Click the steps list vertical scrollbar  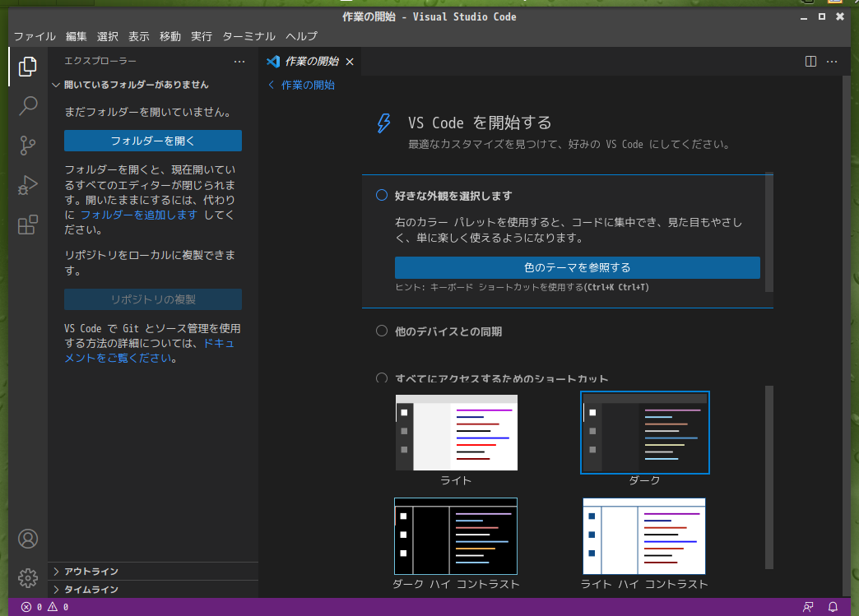(769, 233)
